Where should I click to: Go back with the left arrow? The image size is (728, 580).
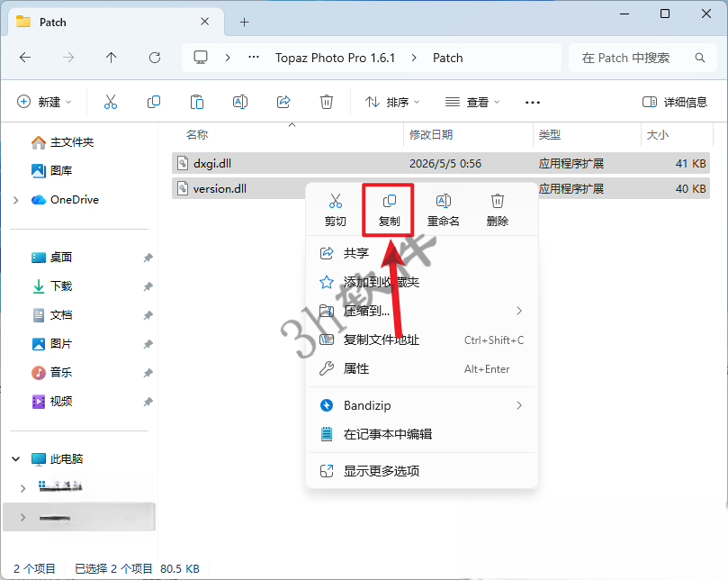point(25,58)
